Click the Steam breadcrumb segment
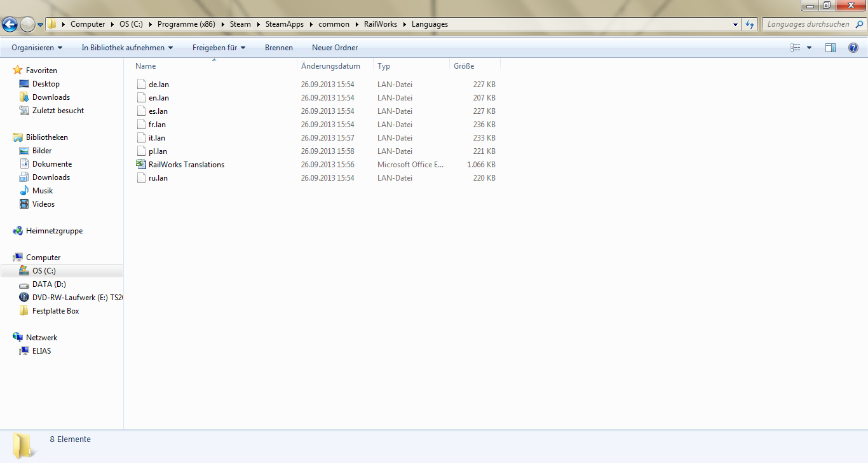 (240, 24)
